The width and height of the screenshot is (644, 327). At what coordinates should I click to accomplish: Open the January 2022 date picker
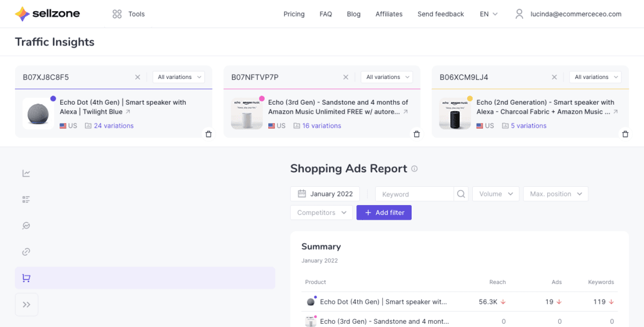[x=325, y=194]
